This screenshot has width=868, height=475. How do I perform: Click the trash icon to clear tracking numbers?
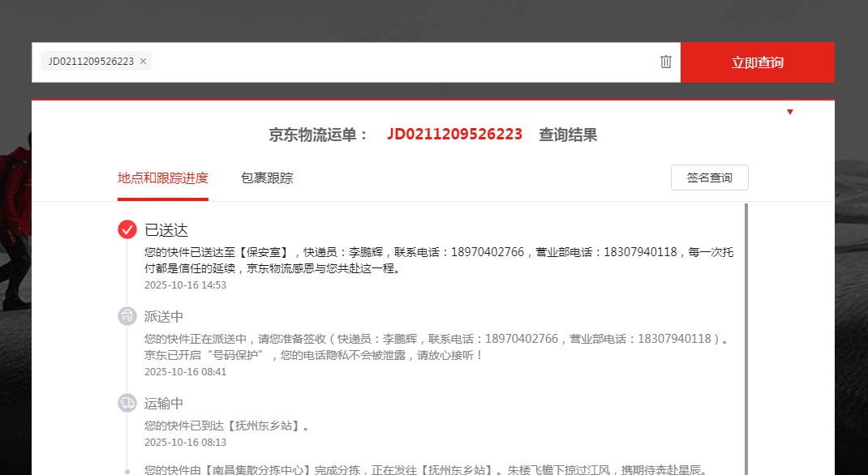coord(666,62)
